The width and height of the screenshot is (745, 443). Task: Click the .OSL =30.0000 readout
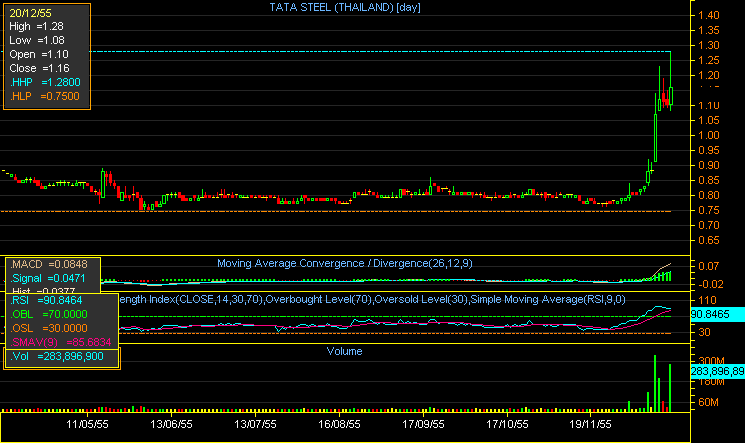pyautogui.click(x=49, y=328)
